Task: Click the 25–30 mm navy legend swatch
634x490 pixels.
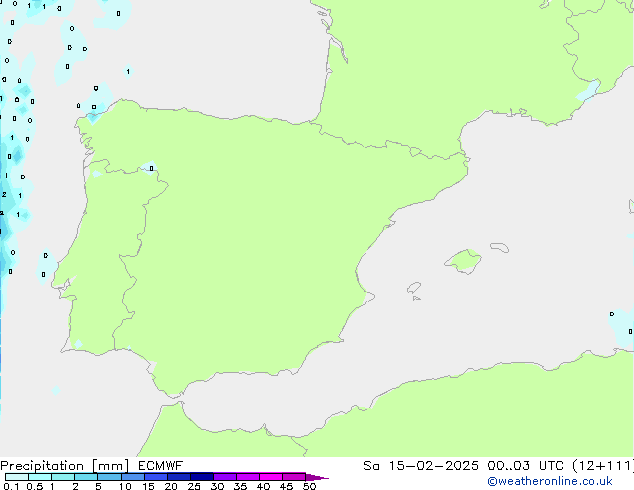Action: click(x=201, y=477)
